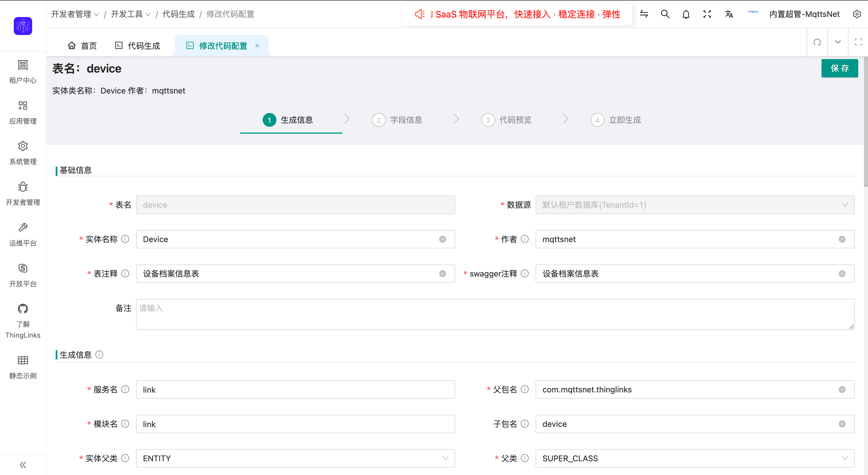The height and width of the screenshot is (475, 868).
Task: Open the 租户中心 sidebar menu
Action: click(23, 71)
